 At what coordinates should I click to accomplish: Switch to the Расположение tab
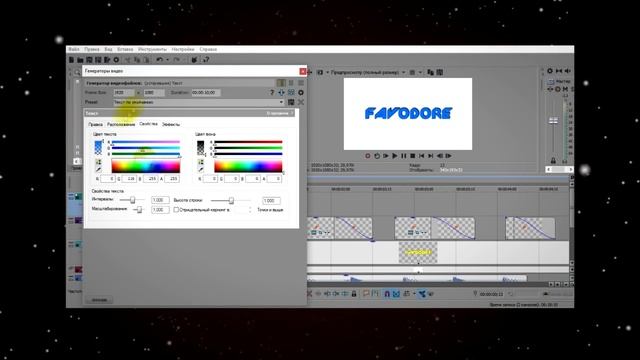pos(121,124)
